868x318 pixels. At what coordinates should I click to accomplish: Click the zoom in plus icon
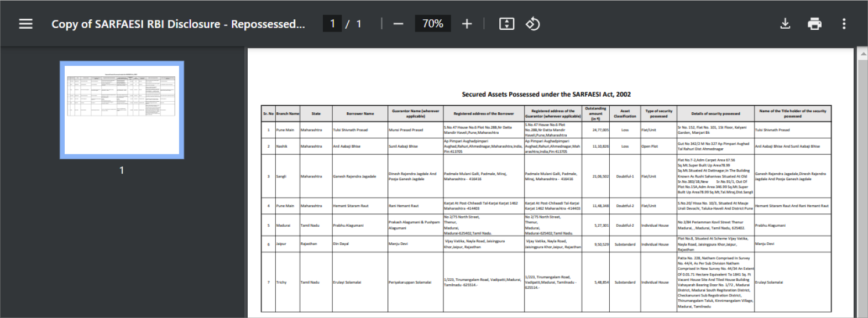click(467, 24)
